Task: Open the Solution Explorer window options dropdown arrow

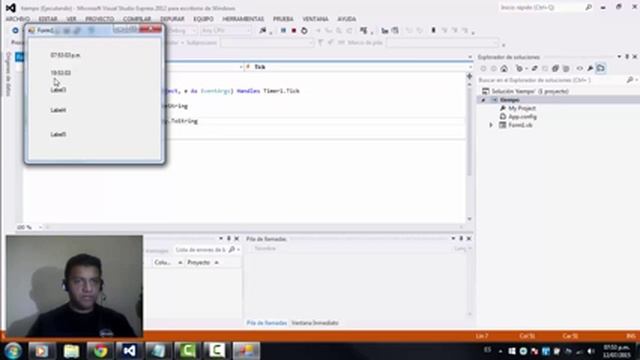Action: point(619,57)
